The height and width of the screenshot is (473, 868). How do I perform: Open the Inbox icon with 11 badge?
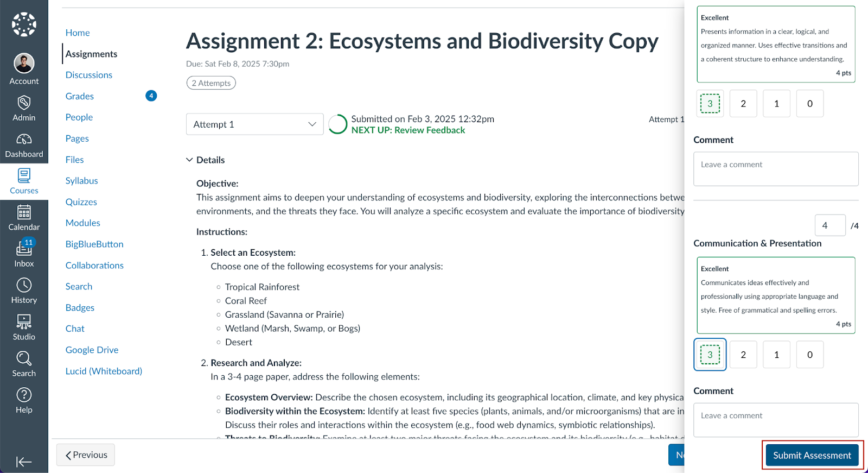[x=24, y=249]
